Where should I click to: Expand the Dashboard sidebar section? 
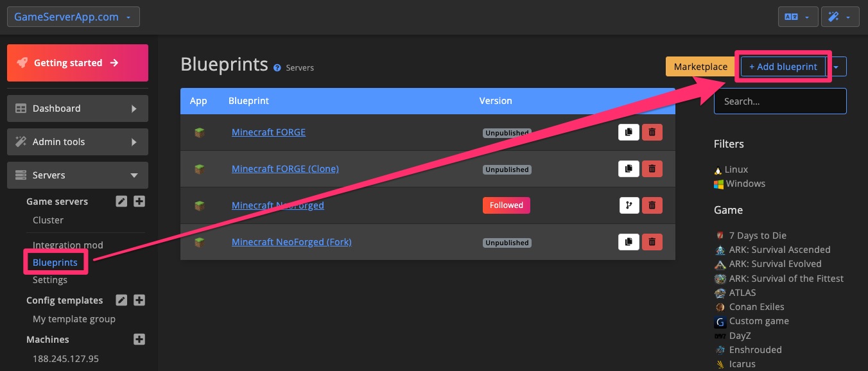78,108
